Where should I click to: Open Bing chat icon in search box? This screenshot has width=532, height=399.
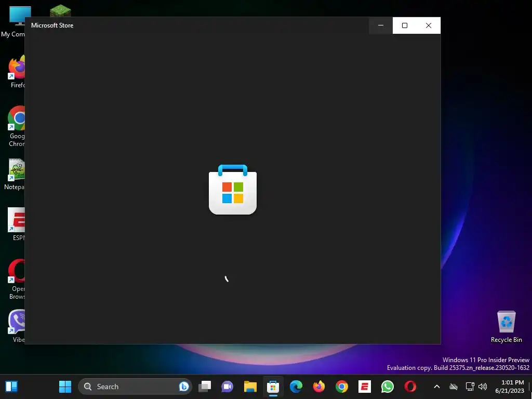point(183,387)
